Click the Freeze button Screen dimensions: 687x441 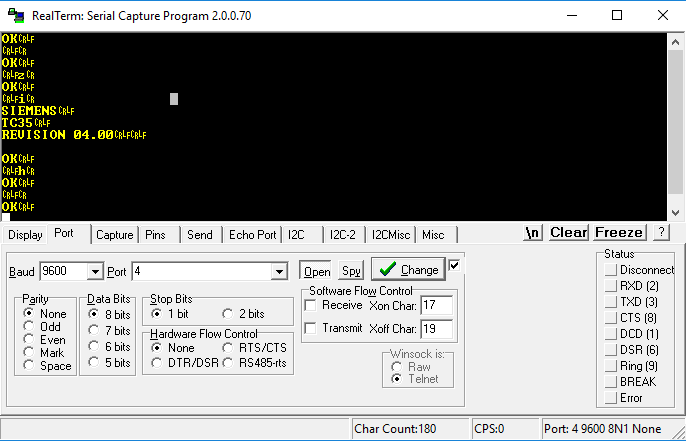[619, 232]
